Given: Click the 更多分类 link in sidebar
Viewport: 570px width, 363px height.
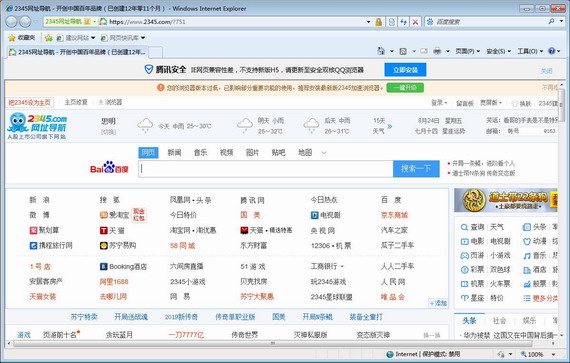Looking at the screenshot, I should 545,298.
